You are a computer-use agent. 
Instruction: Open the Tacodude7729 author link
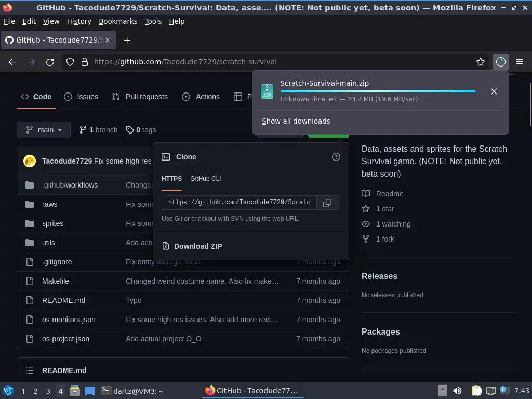pyautogui.click(x=67, y=161)
